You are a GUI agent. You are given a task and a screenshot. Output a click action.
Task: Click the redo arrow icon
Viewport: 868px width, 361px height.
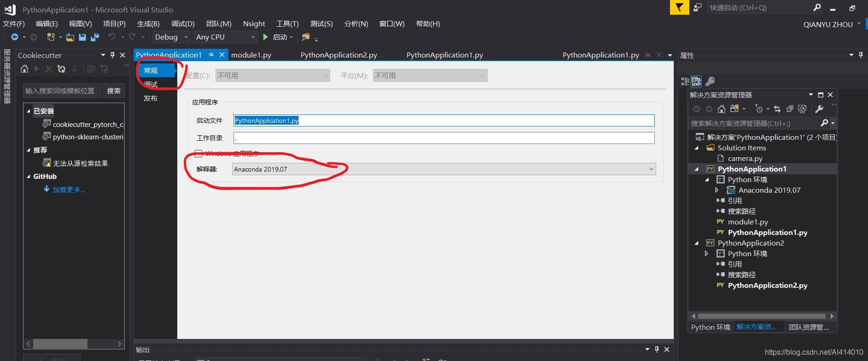click(132, 37)
